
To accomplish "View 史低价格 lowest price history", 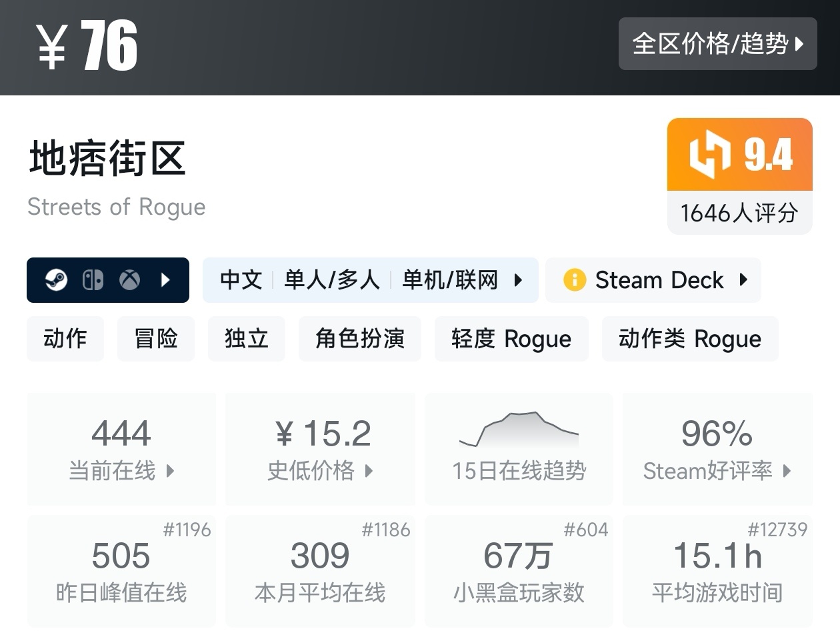I will coord(321,449).
